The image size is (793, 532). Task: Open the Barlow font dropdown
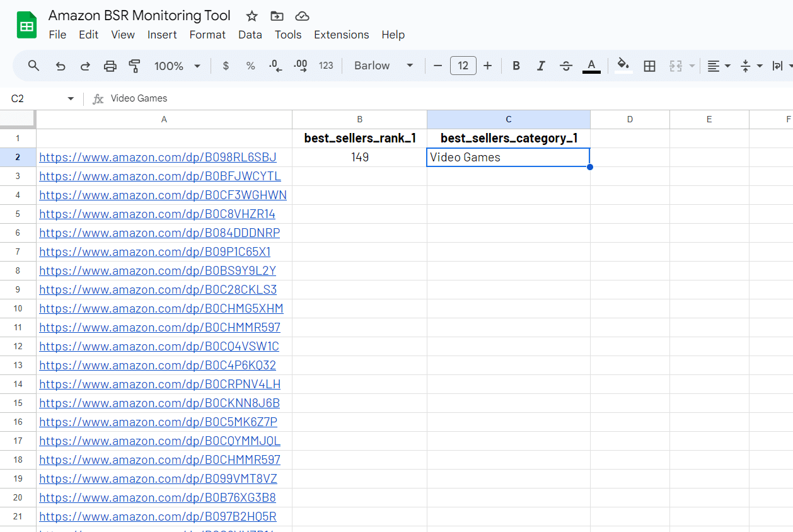383,66
